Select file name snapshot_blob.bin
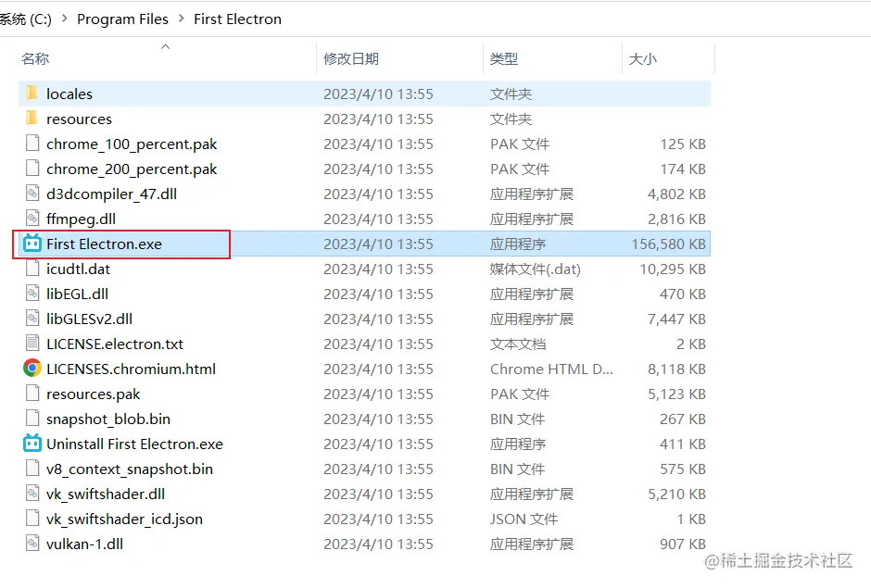871x588 pixels. point(108,419)
